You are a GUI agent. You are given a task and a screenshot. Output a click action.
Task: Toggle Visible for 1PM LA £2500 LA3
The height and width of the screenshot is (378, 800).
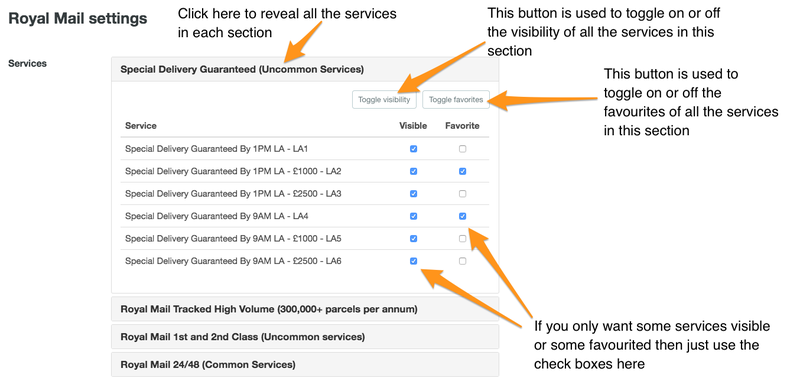pos(413,194)
